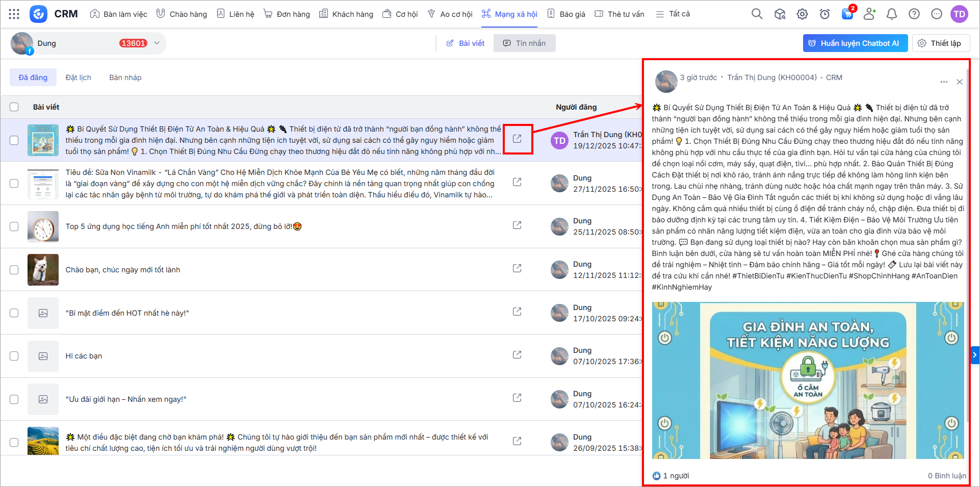Check the Ưu đãi giới hạn post checkbox
The image size is (980, 487).
pos(14,399)
